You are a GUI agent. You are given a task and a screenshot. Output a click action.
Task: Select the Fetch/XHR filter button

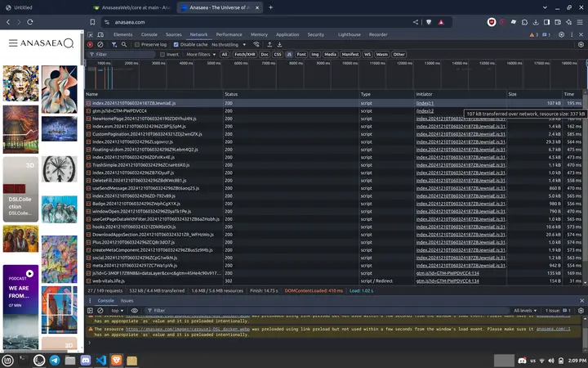(x=244, y=54)
